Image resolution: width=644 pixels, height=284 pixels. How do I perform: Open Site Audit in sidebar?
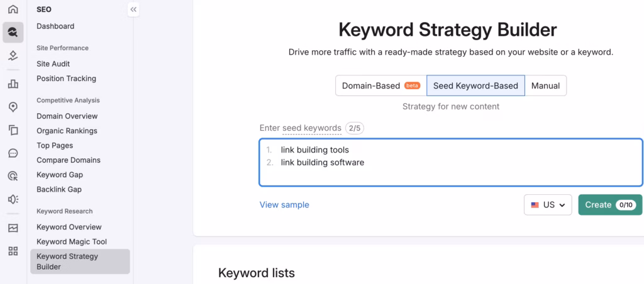(x=53, y=64)
